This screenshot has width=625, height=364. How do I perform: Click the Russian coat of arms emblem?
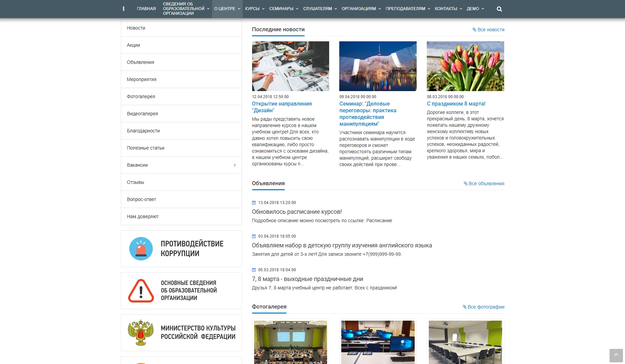(x=141, y=332)
